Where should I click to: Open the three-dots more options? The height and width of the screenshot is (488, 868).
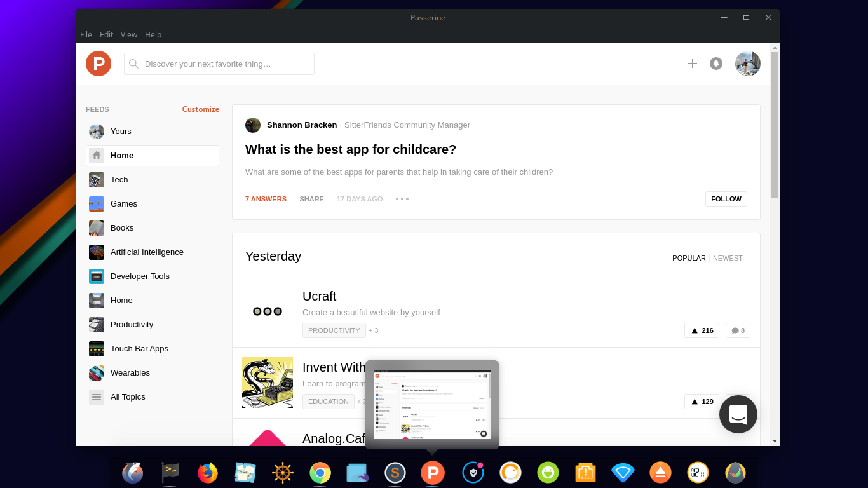pos(402,199)
